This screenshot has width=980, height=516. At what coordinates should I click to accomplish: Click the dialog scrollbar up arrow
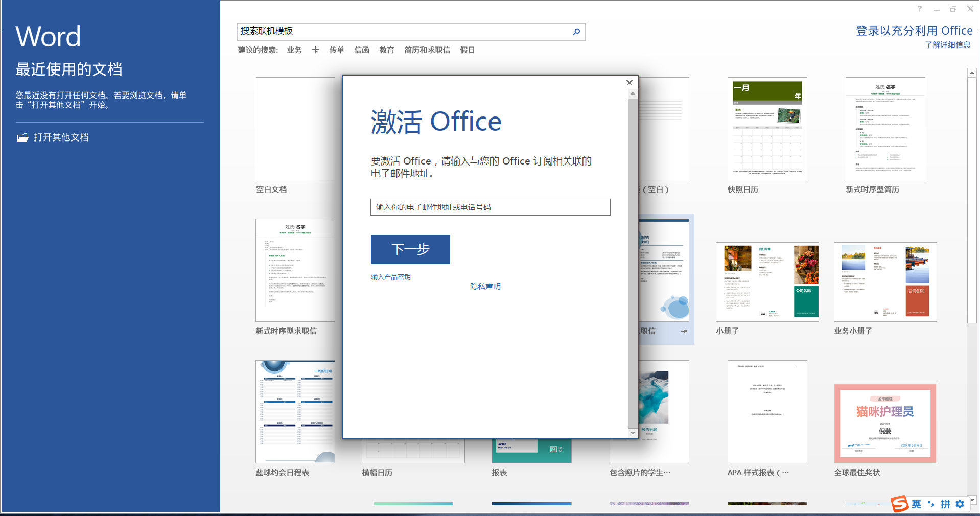[x=633, y=94]
